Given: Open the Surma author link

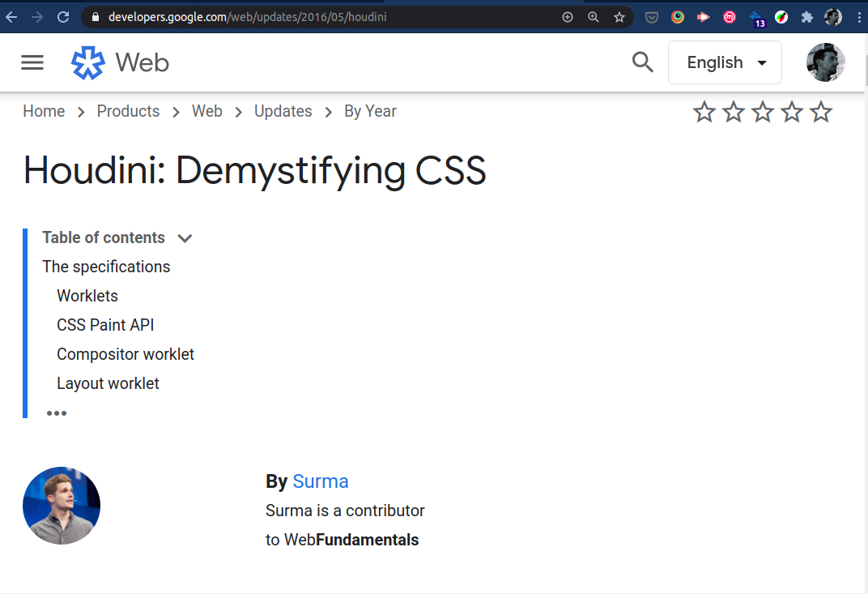Looking at the screenshot, I should (x=321, y=481).
